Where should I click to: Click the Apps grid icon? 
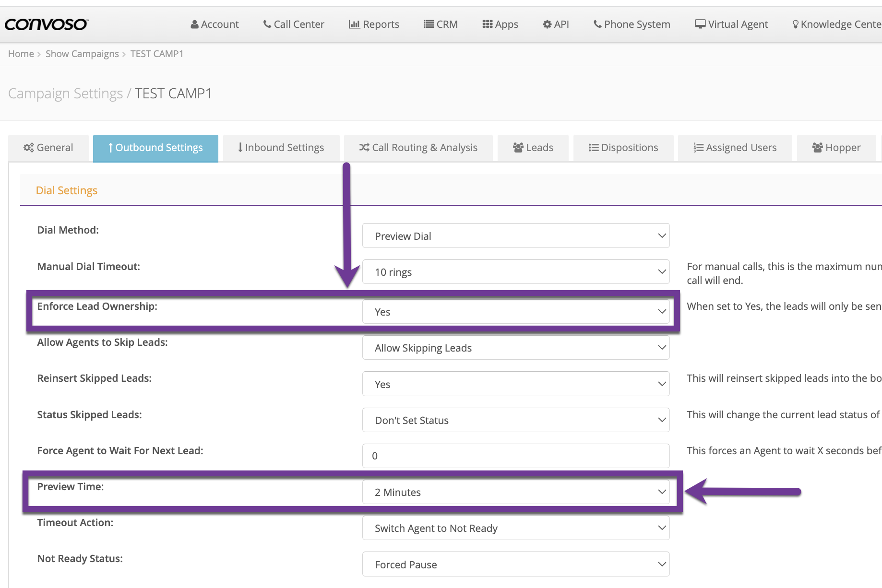pyautogui.click(x=487, y=24)
